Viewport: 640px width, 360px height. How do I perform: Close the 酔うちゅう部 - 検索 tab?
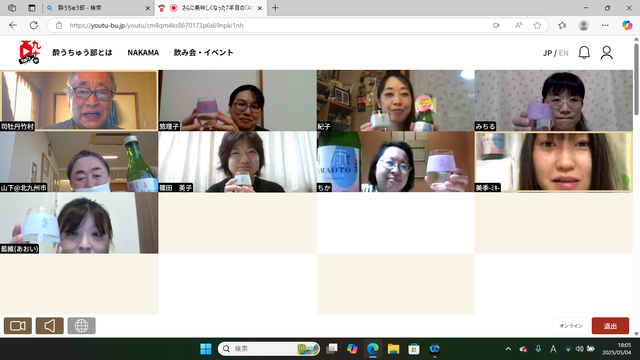(x=148, y=8)
